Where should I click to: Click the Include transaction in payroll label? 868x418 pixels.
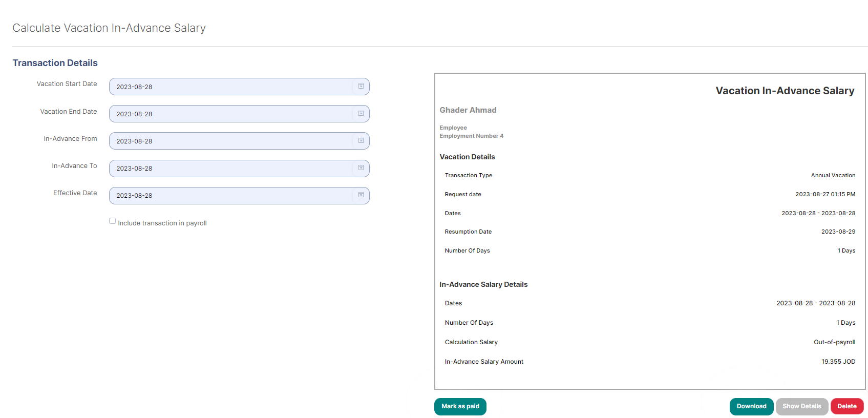click(162, 223)
